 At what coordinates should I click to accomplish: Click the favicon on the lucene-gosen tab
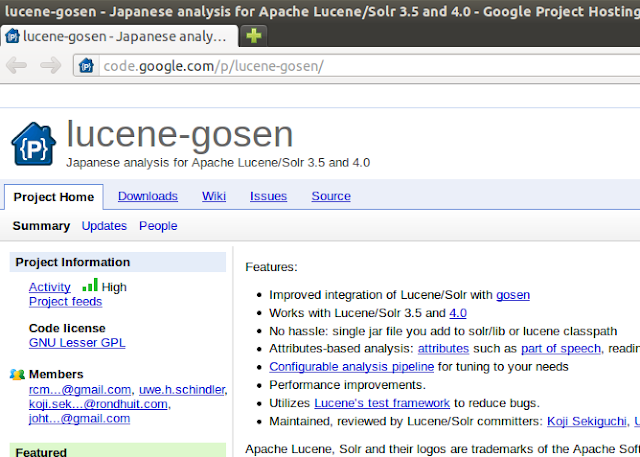click(x=12, y=36)
